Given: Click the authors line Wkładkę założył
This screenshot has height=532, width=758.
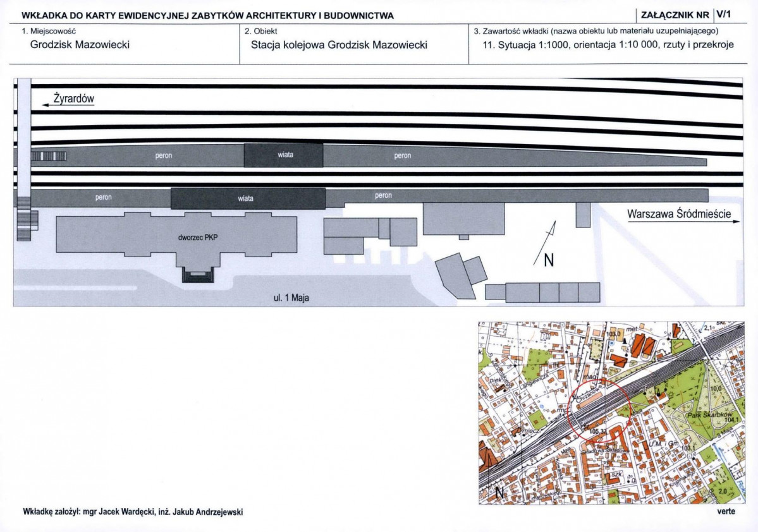Looking at the screenshot, I should pos(133,512).
